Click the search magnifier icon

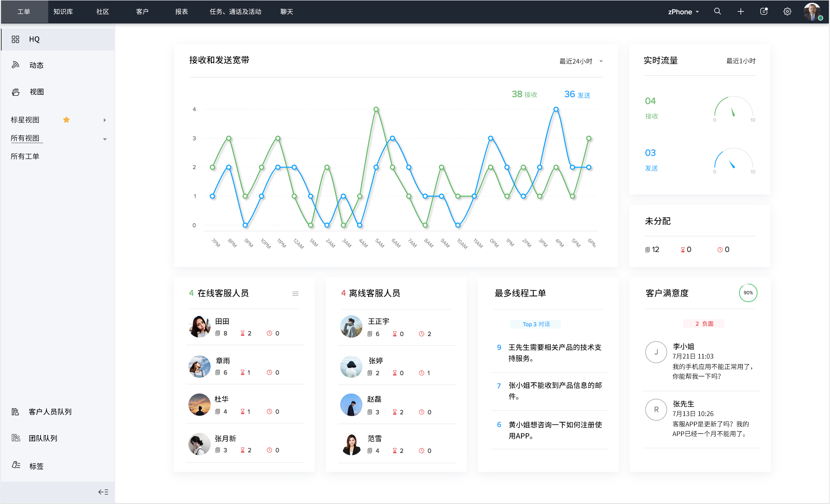(x=717, y=11)
